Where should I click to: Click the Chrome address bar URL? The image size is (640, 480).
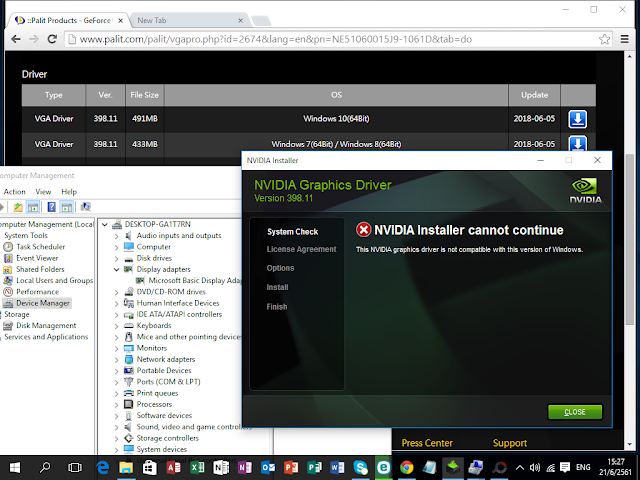276,39
